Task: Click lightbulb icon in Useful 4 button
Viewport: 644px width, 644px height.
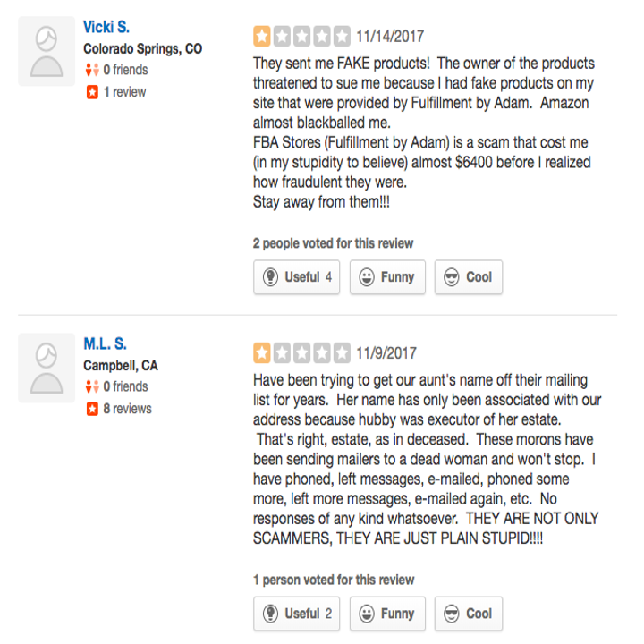Action: click(x=270, y=277)
